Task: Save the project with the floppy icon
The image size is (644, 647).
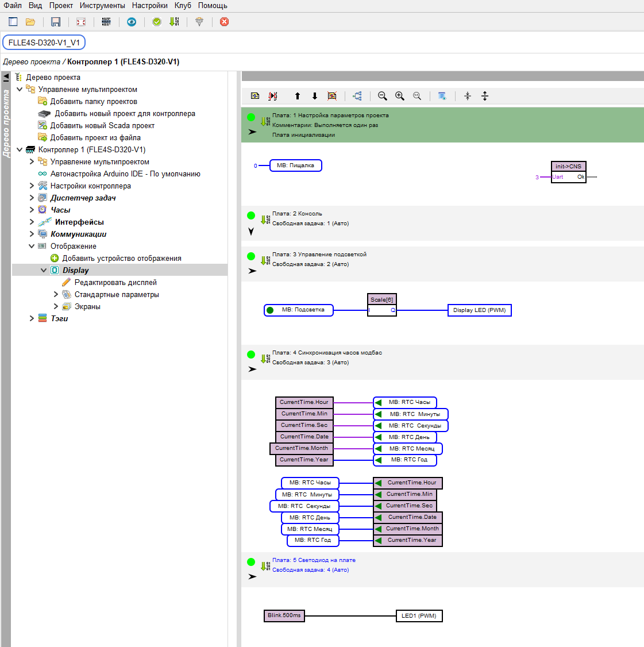Action: [x=56, y=22]
